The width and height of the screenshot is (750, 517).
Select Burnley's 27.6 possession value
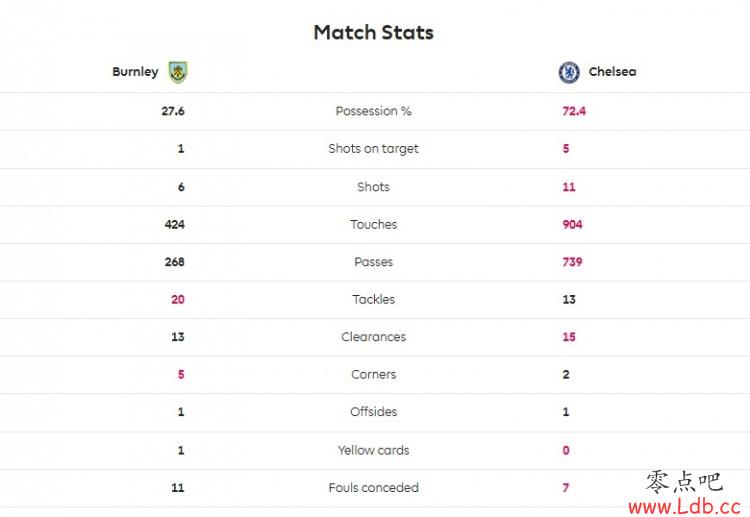coord(173,111)
